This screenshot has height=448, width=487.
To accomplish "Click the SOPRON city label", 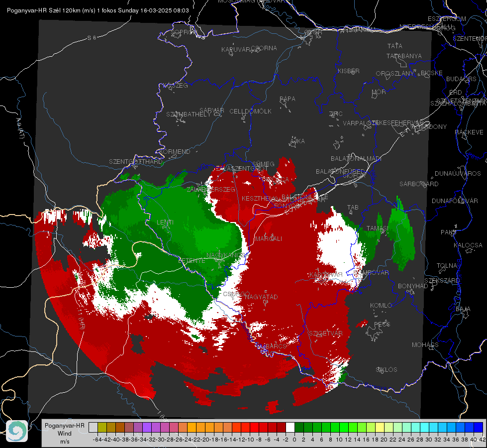I will pyautogui.click(x=184, y=32).
